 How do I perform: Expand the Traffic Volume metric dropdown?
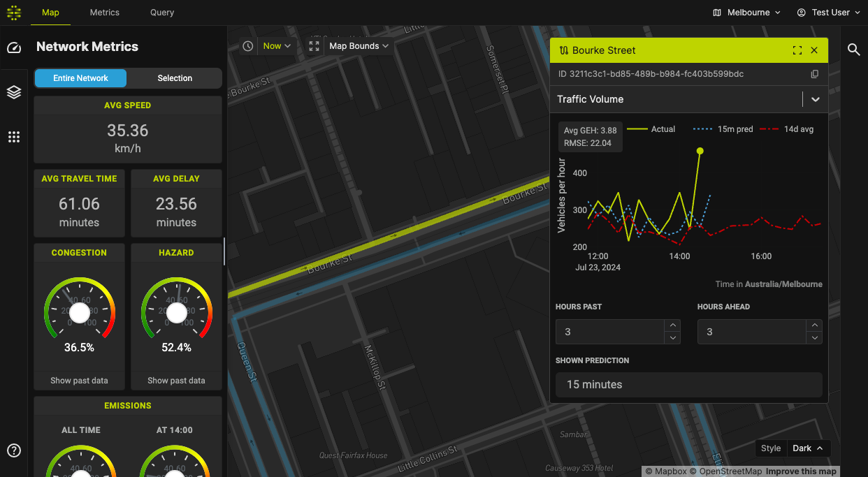[x=815, y=100]
